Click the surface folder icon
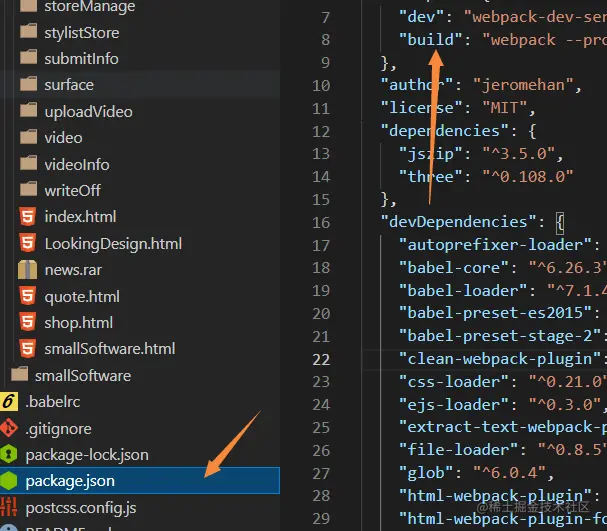Screen dimensions: 607x531 [x=28, y=84]
